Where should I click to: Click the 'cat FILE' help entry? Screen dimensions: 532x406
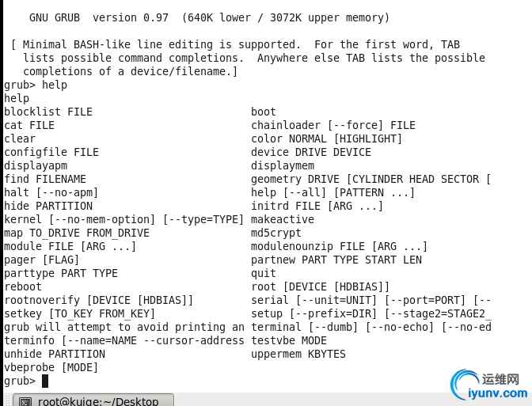pyautogui.click(x=29, y=126)
